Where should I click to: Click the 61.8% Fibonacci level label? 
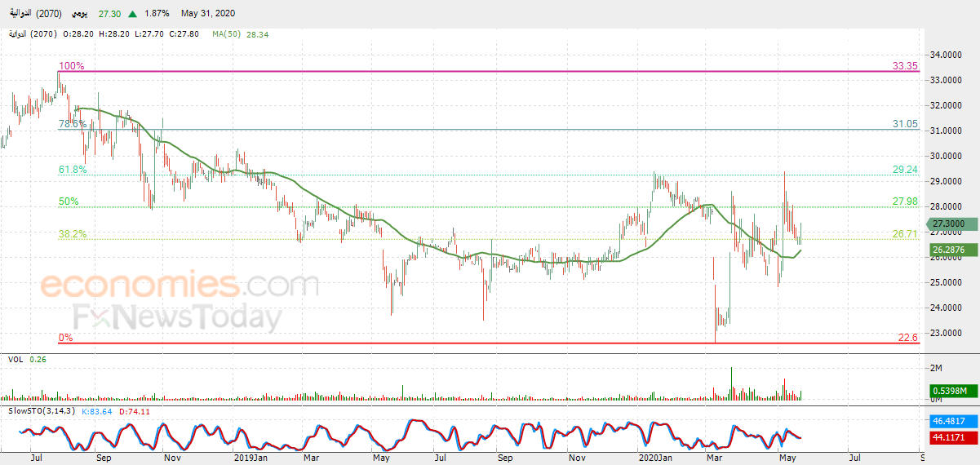pyautogui.click(x=72, y=170)
